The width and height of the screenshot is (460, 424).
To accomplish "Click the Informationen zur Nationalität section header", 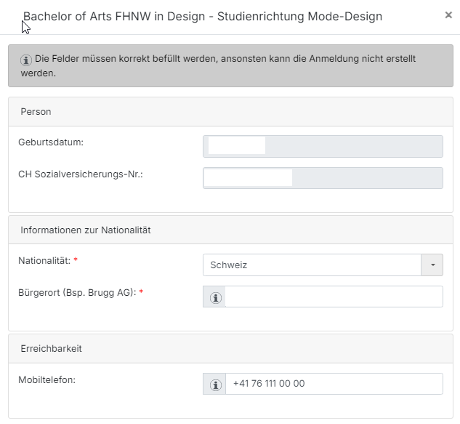I will point(231,230).
